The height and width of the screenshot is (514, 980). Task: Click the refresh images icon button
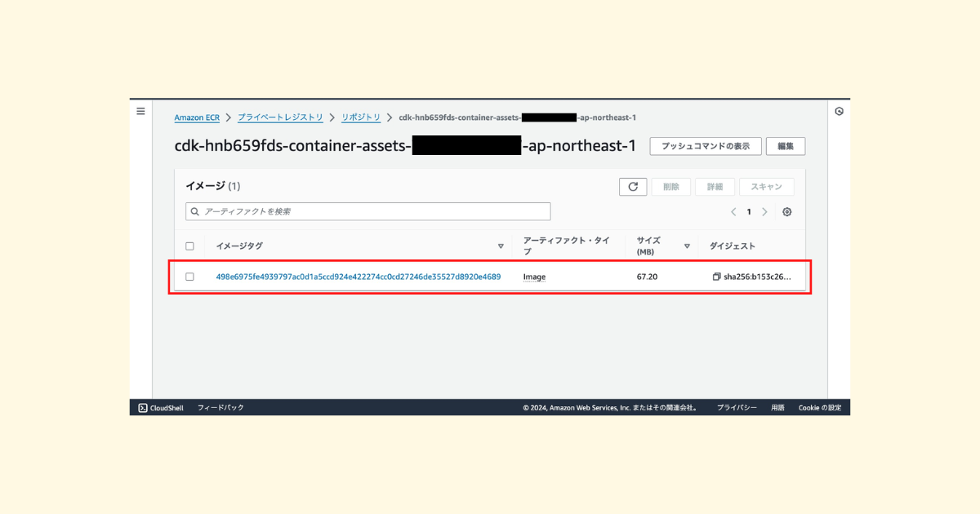(x=633, y=187)
